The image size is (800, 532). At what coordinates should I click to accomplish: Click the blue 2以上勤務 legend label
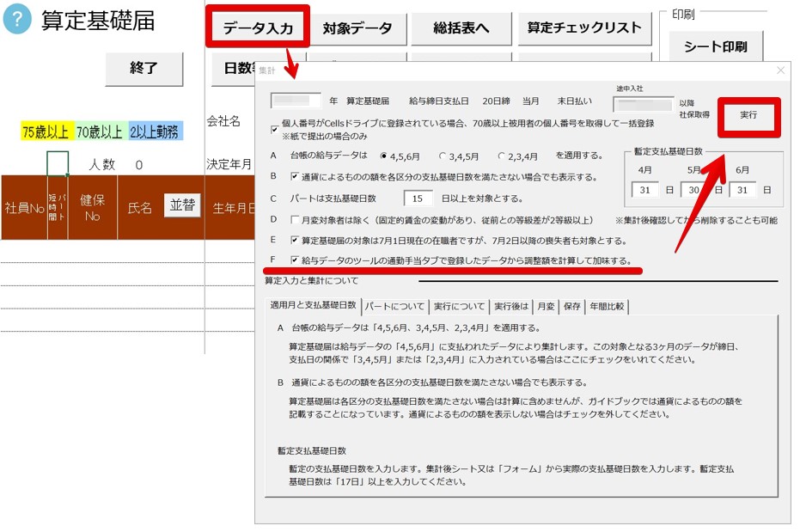(x=155, y=131)
